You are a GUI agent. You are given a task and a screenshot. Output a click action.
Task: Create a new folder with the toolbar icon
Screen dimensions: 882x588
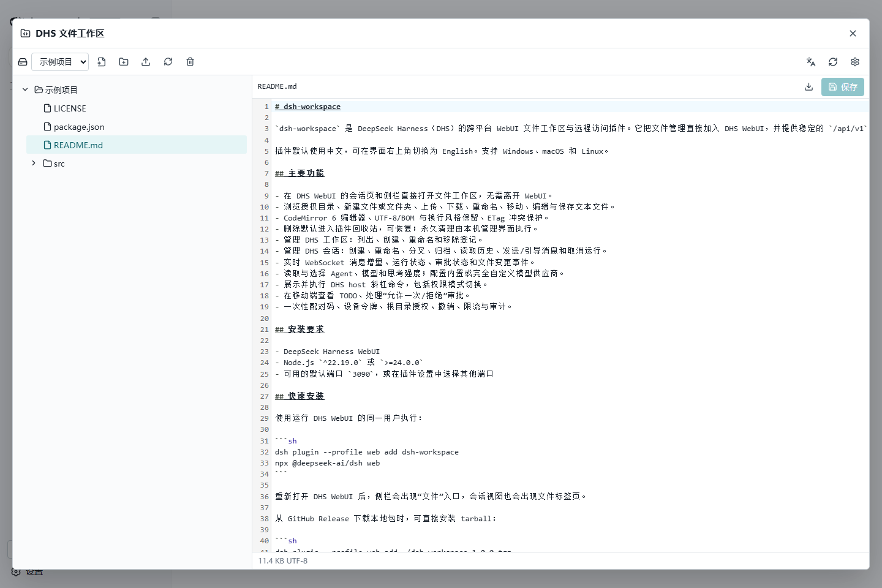point(124,62)
